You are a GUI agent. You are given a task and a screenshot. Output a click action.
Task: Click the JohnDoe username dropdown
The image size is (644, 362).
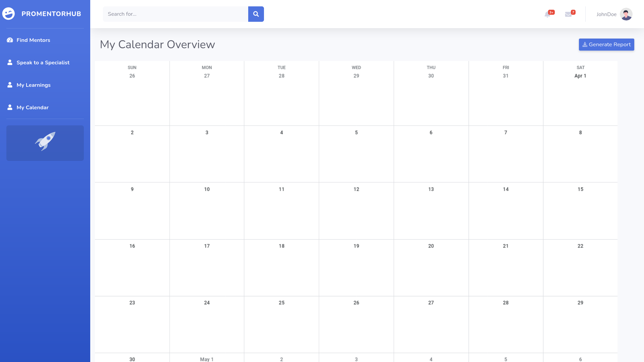pos(606,14)
